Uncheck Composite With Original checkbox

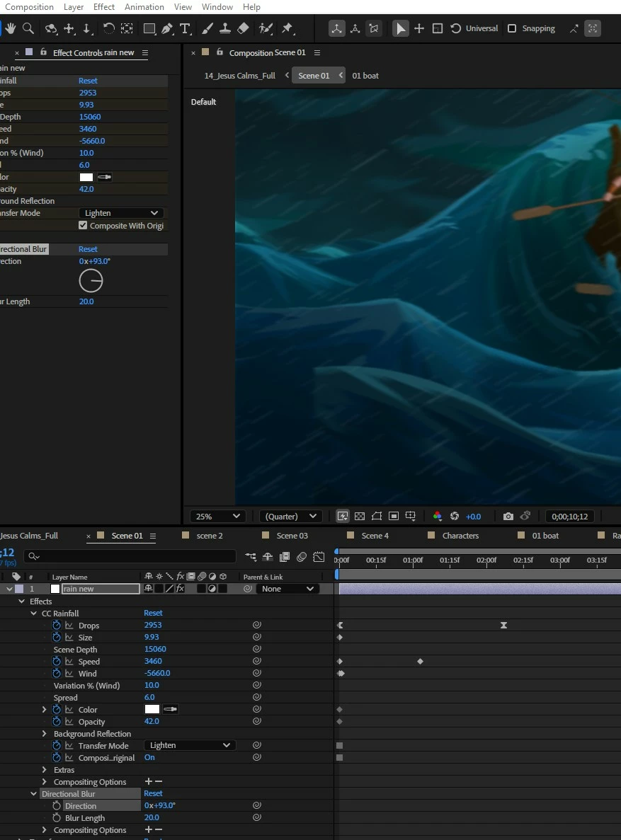coord(83,225)
